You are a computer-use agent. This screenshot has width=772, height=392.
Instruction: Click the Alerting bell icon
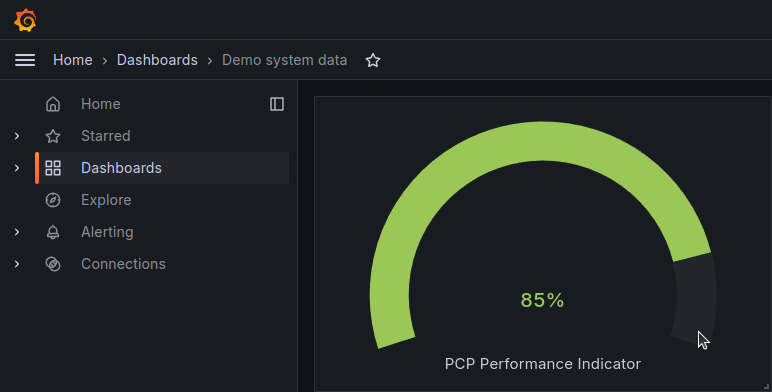[53, 232]
